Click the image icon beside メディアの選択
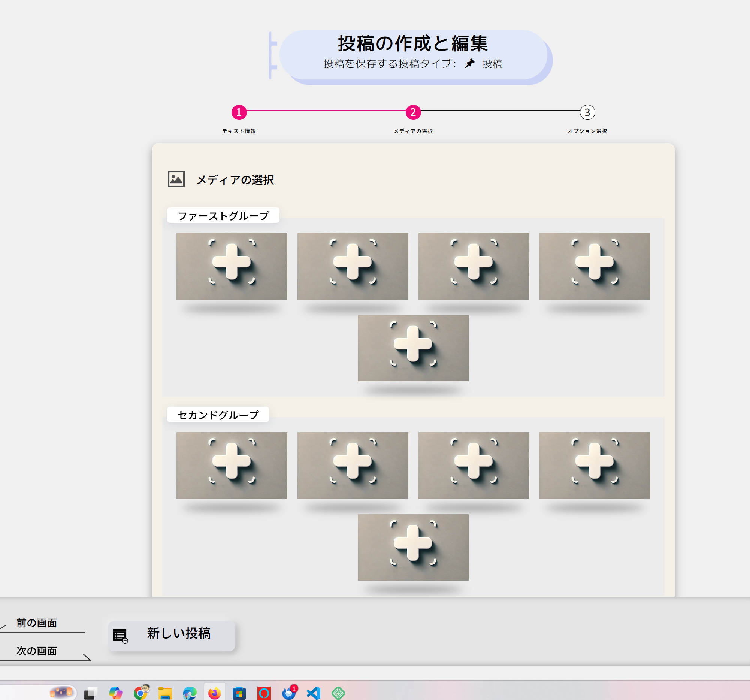Viewport: 750px width, 700px height. tap(176, 179)
